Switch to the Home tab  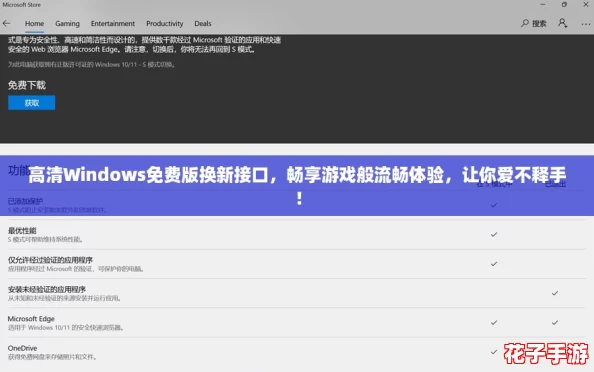coord(34,23)
